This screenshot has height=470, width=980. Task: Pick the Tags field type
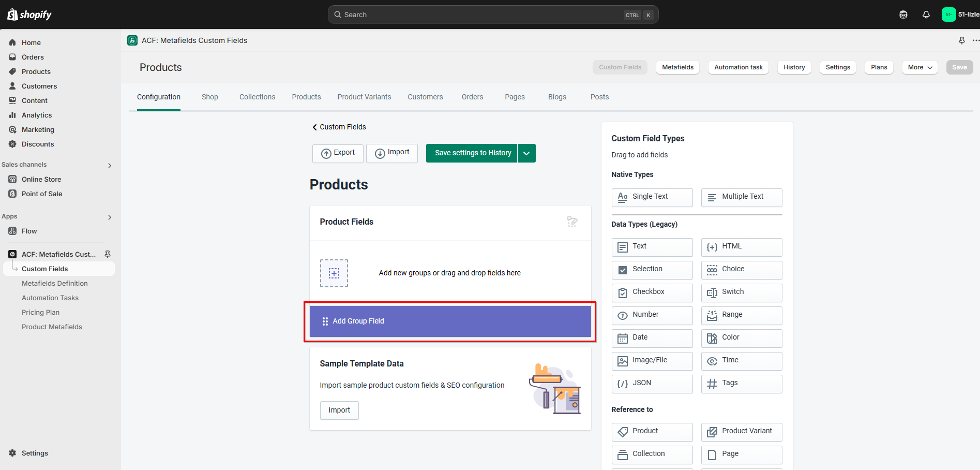pos(742,384)
